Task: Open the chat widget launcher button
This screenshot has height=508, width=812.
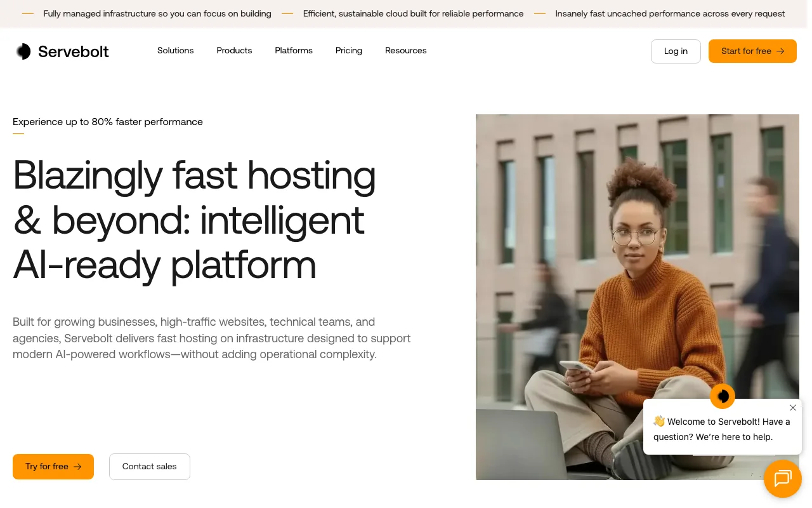Action: (x=783, y=479)
